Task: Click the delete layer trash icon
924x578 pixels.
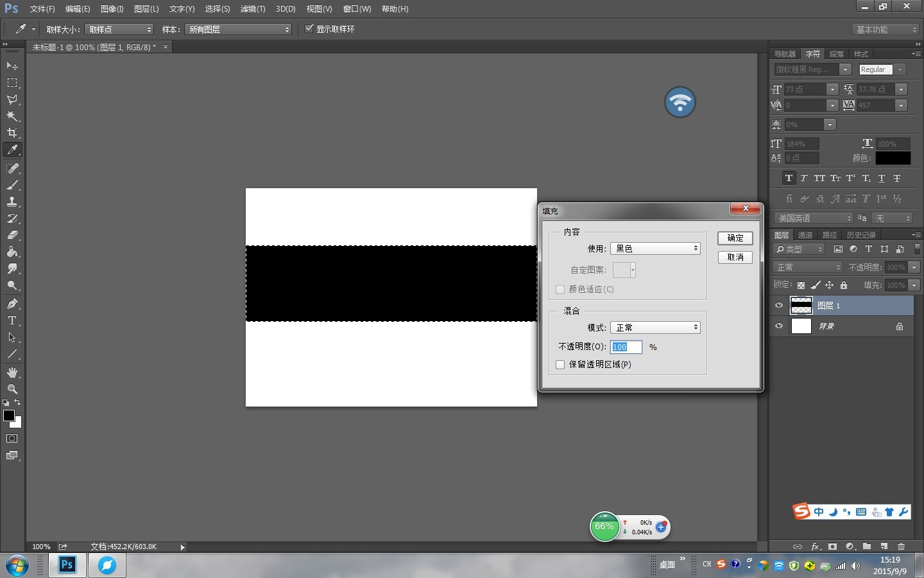Action: point(901,547)
